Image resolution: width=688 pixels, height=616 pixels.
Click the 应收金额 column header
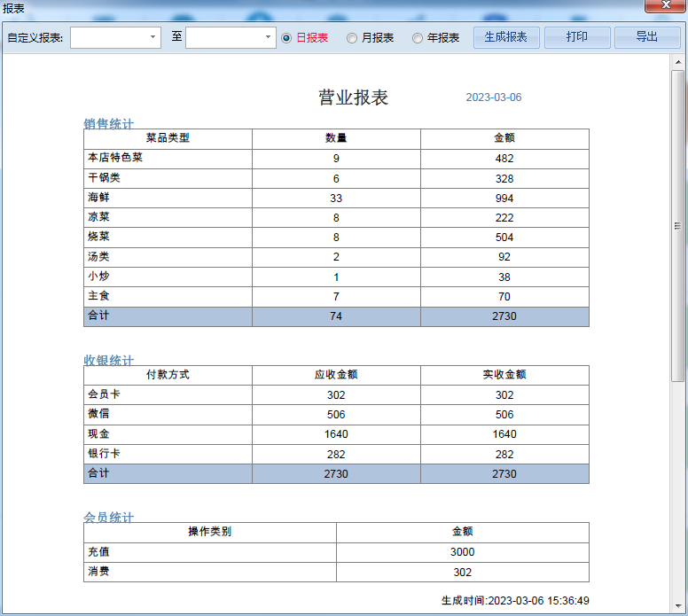pos(336,375)
